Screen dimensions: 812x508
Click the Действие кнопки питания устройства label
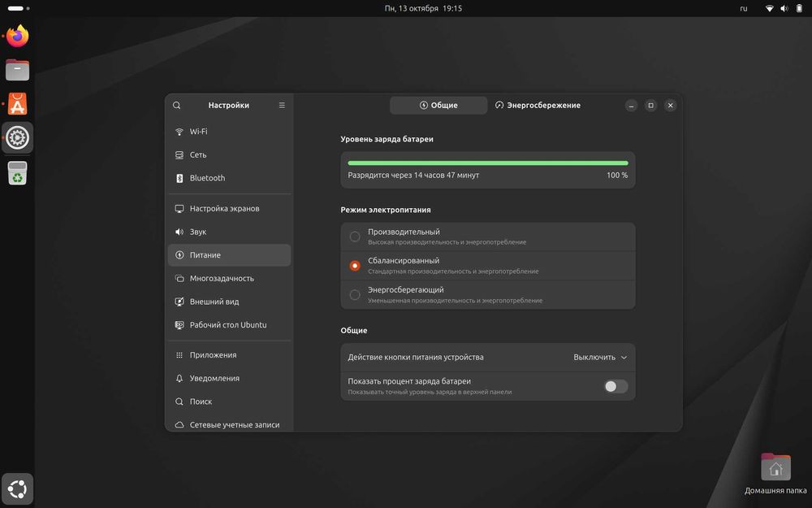[416, 357]
